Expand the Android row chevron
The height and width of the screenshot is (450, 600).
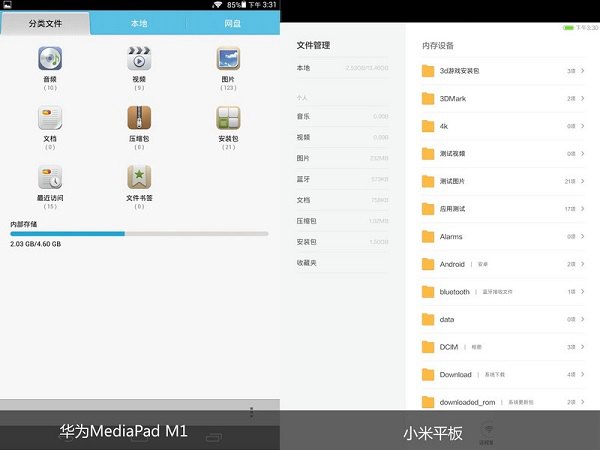pos(582,264)
